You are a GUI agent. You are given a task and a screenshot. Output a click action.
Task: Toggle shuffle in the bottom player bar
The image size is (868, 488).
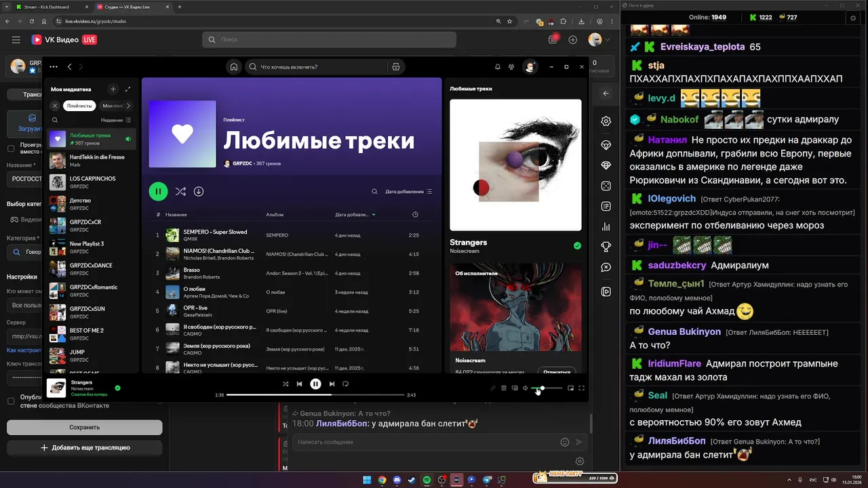[x=285, y=384]
